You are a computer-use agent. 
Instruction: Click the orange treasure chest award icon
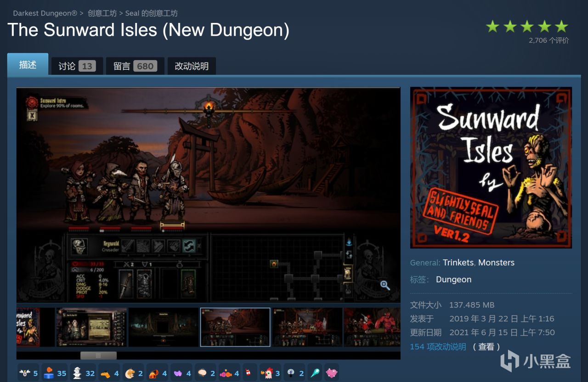coord(154,373)
